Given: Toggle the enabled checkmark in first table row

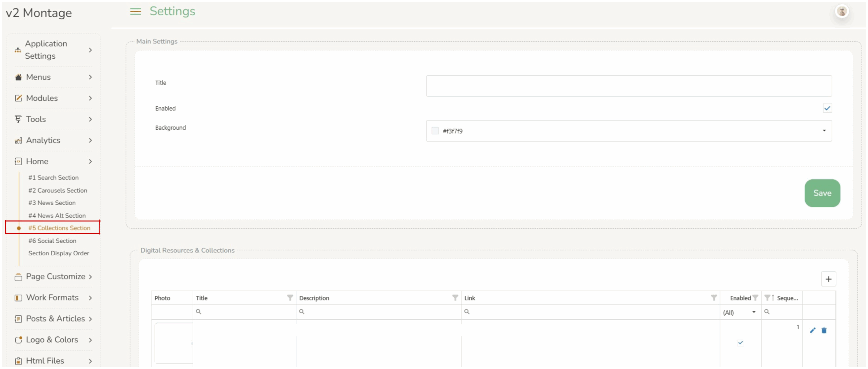Looking at the screenshot, I should point(741,343).
